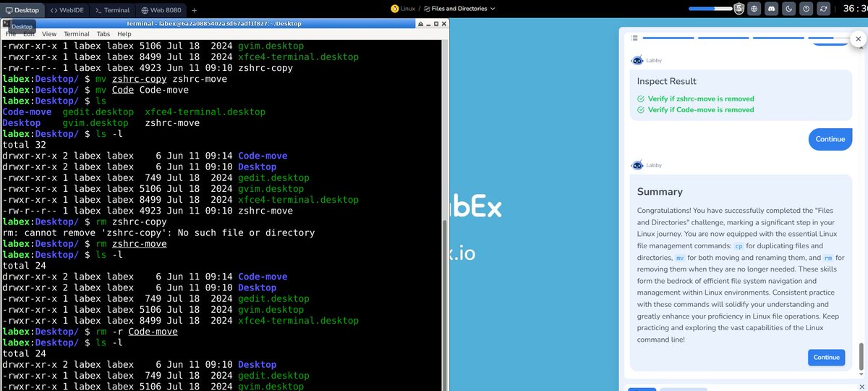This screenshot has height=391, width=868.
Task: Click the Linux course icon in breadcrumb
Action: tap(394, 9)
